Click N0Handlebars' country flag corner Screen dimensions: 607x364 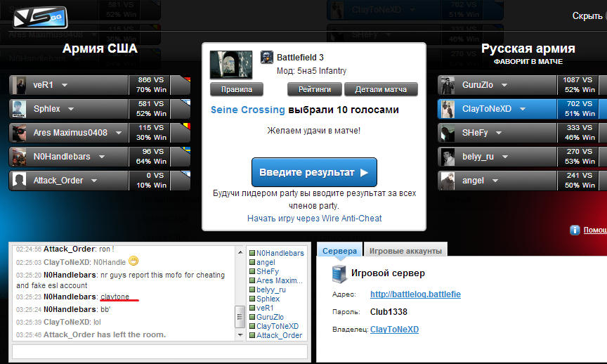pyautogui.click(x=187, y=150)
